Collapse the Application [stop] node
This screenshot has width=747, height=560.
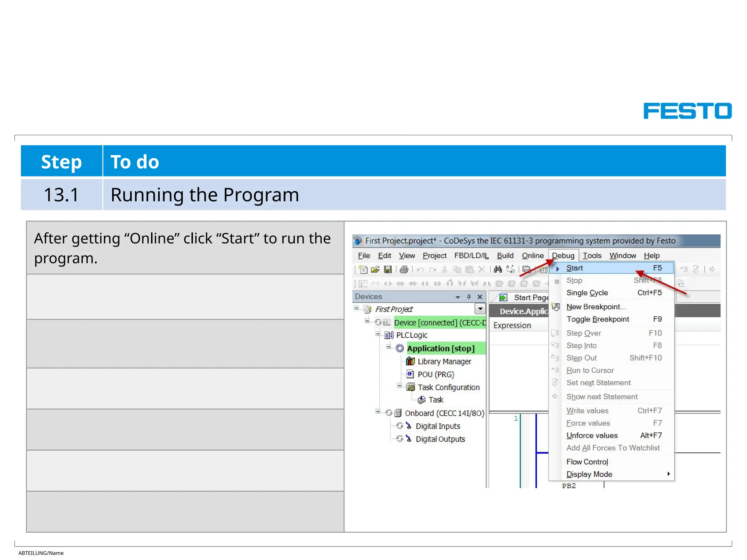389,346
